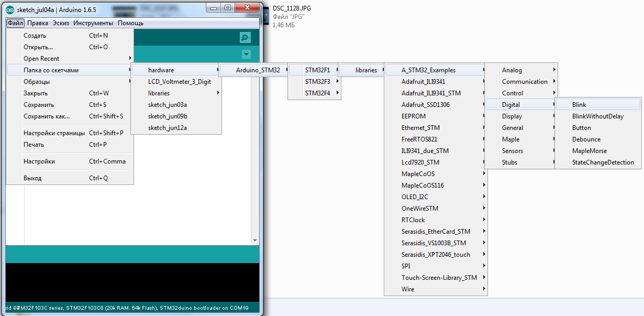Expand Serasidis_XPT2046_touch entry
Image resolution: width=644 pixels, height=316 pixels.
pos(436,255)
